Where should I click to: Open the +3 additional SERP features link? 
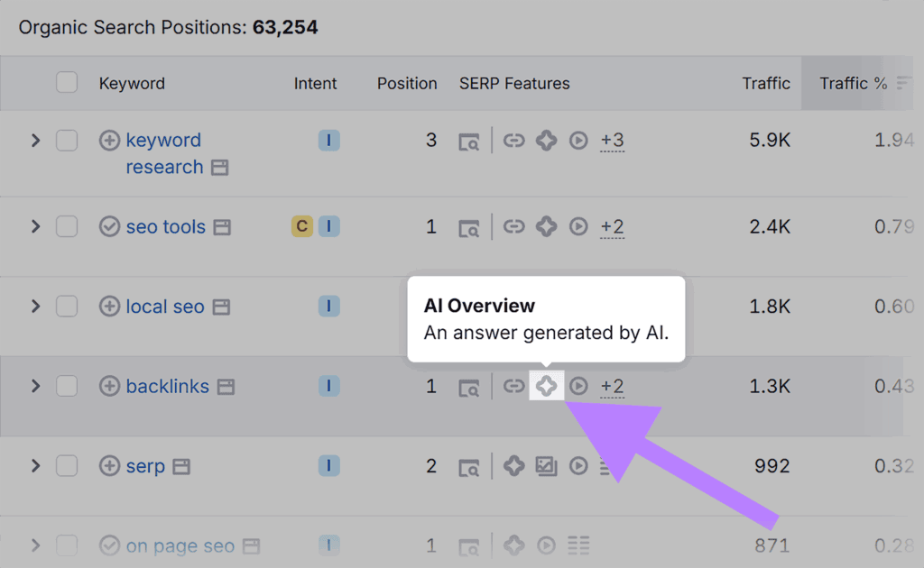coord(614,141)
